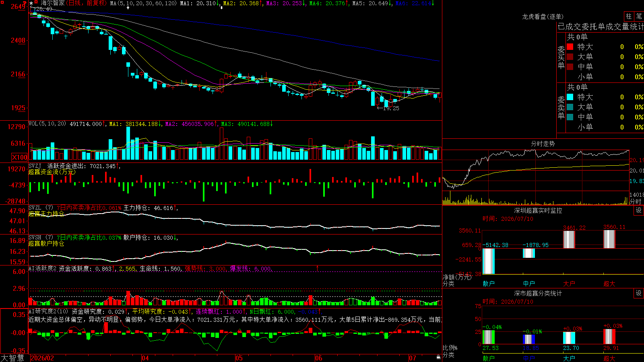Open the MA(5,10,20,30,60,120) indicator parameters
This screenshot has height=362, width=644.
point(143,3)
